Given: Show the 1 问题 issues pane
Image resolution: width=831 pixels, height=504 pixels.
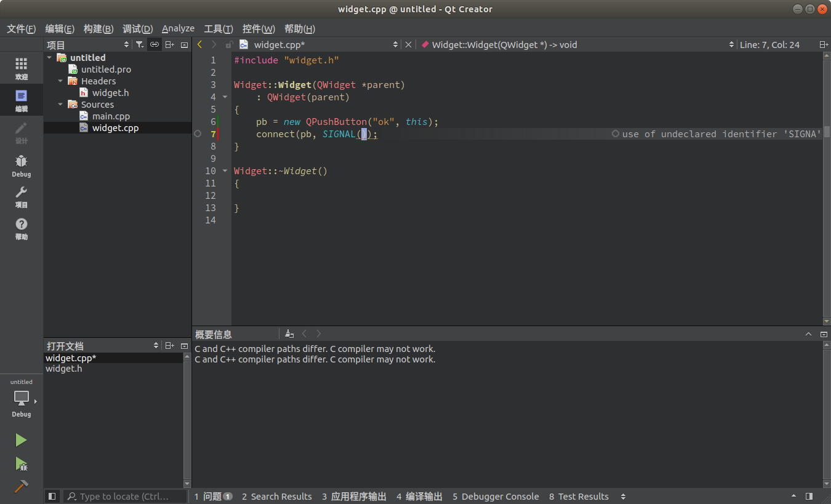Looking at the screenshot, I should 213,496.
